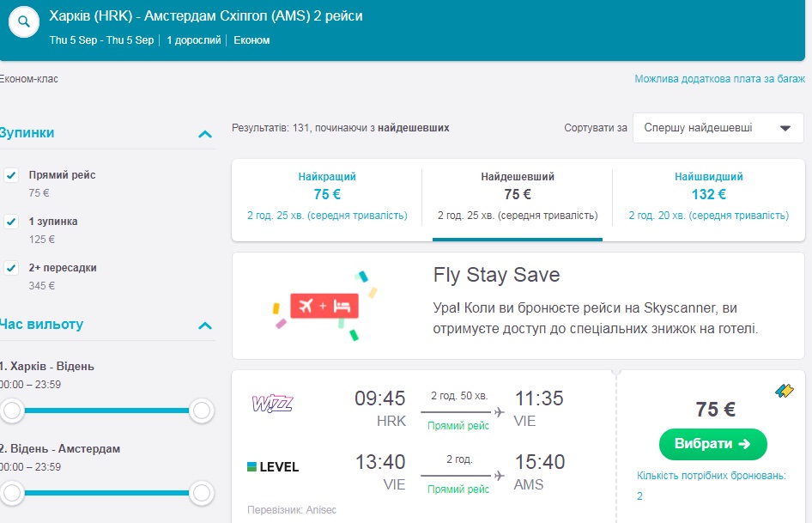This screenshot has height=523, width=812.
Task: Click the search magnifier icon in header
Action: (x=26, y=21)
